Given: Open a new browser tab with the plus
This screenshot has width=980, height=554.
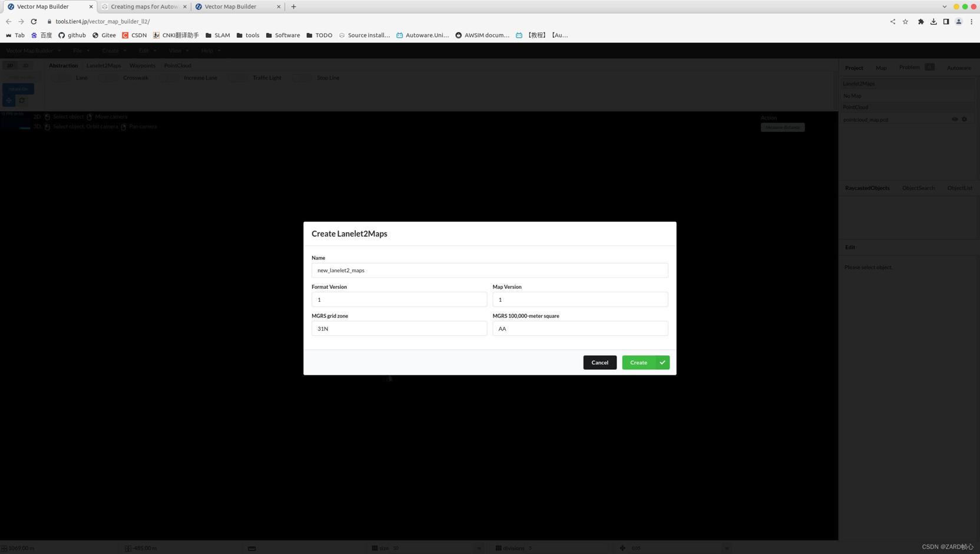Looking at the screenshot, I should coord(293,6).
